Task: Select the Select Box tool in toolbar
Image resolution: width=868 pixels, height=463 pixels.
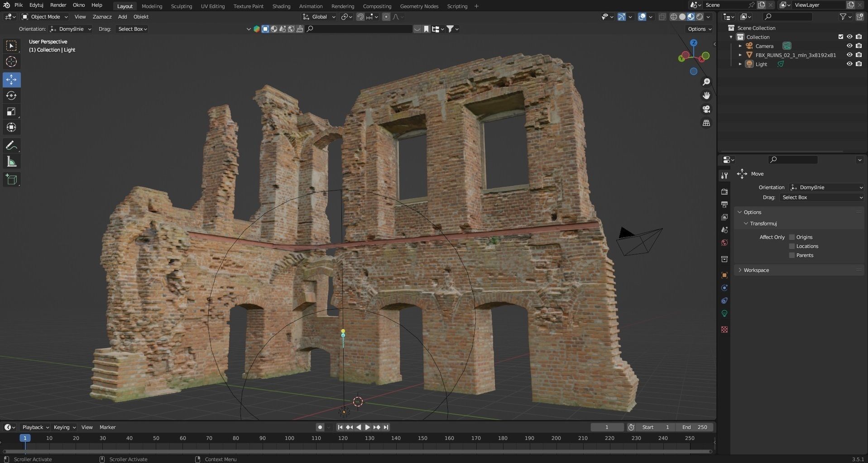Action: click(11, 46)
